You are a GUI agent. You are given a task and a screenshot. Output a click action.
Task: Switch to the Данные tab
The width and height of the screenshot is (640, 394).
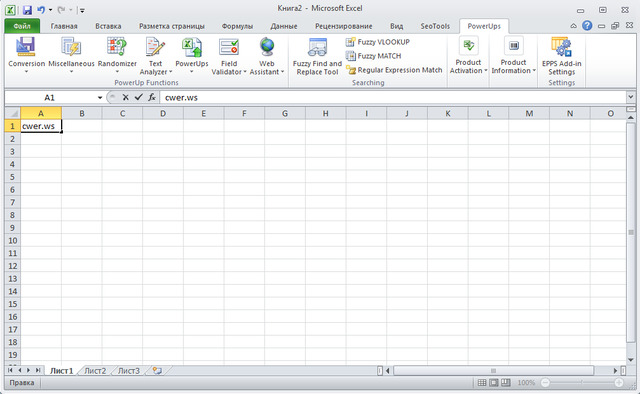click(x=284, y=26)
